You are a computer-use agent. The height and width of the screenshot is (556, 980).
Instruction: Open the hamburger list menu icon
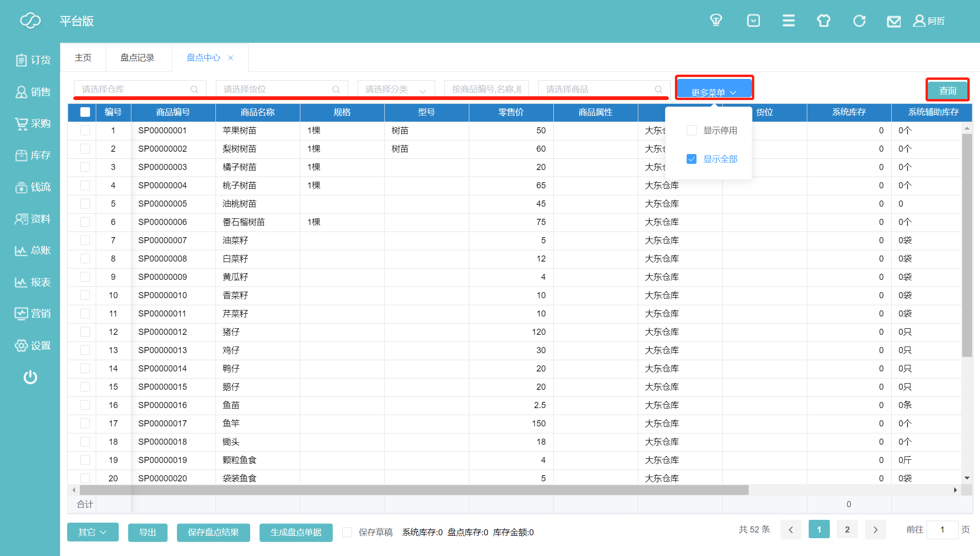coord(789,21)
